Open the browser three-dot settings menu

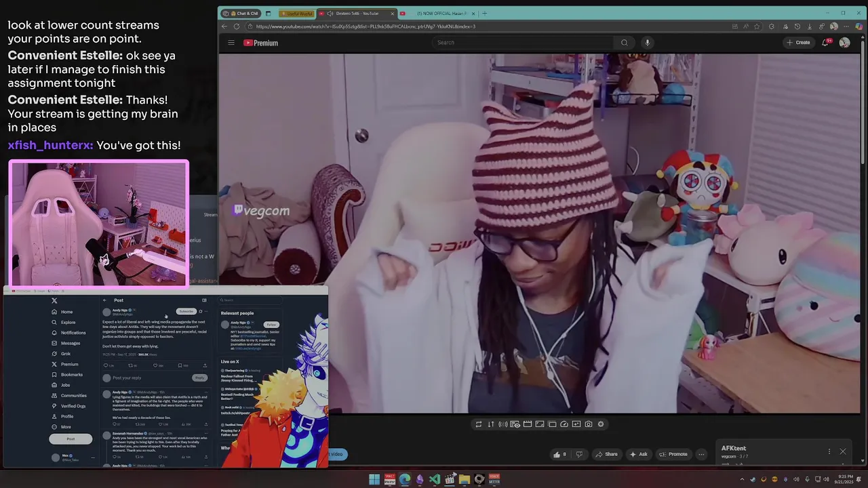click(846, 26)
